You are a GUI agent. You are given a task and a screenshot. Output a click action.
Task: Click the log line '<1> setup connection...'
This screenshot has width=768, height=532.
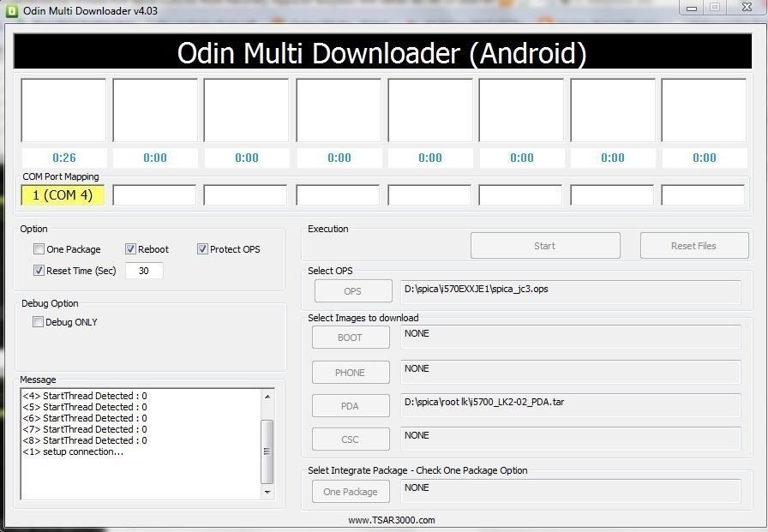pyautogui.click(x=73, y=451)
